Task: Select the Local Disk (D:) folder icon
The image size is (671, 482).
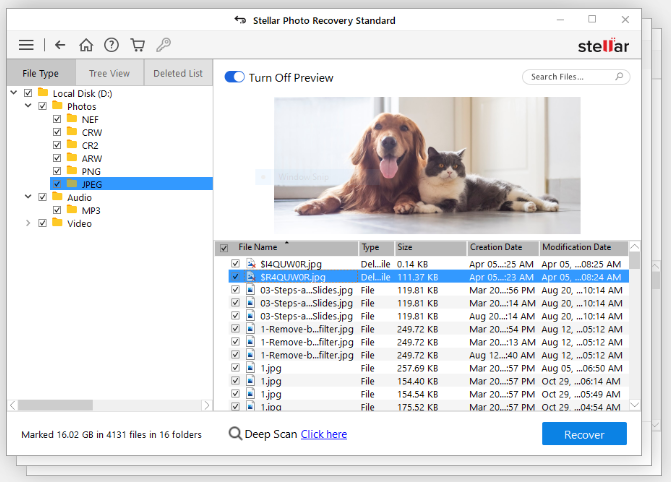Action: (43, 92)
